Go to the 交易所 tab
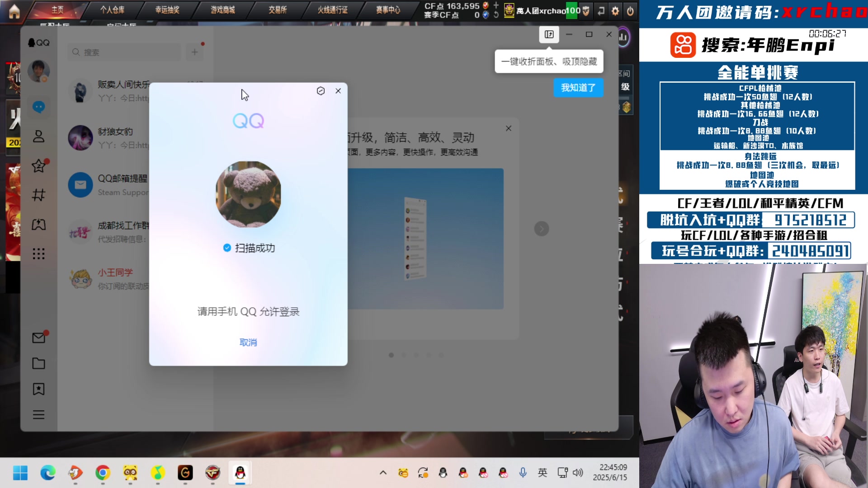This screenshot has height=488, width=868. click(278, 10)
